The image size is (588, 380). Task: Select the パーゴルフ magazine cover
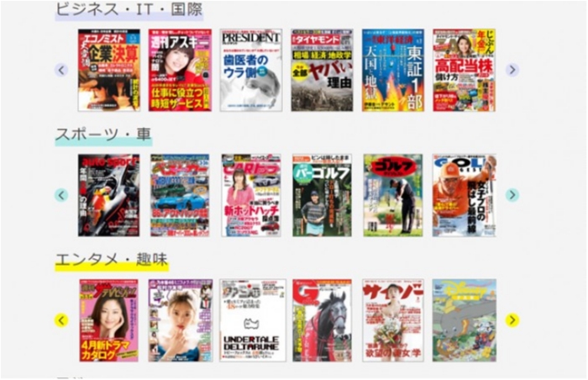coord(322,195)
